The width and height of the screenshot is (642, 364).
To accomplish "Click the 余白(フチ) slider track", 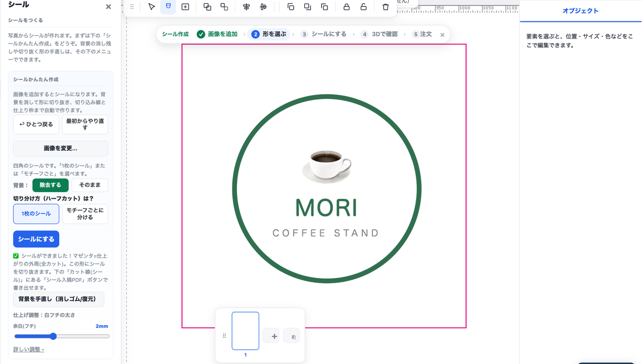I will 62,336.
